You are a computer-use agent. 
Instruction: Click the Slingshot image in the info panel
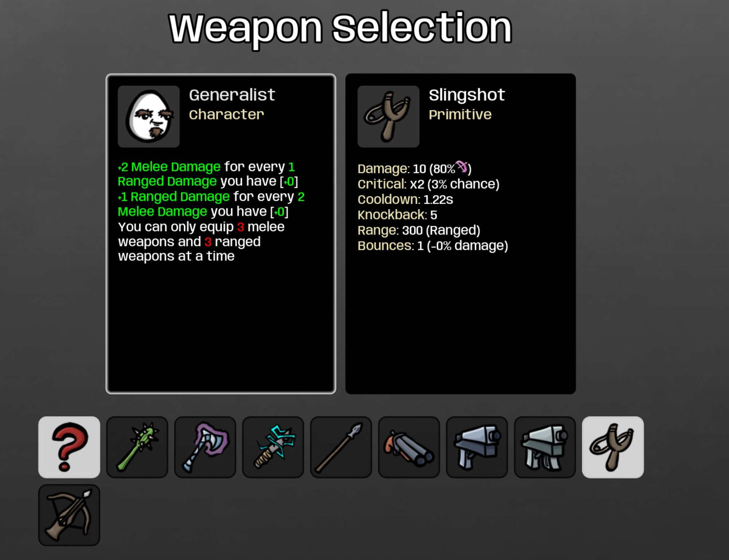pyautogui.click(x=389, y=117)
